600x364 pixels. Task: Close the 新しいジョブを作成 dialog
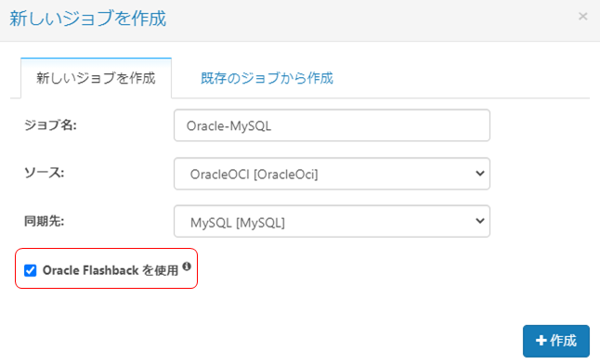(x=582, y=17)
